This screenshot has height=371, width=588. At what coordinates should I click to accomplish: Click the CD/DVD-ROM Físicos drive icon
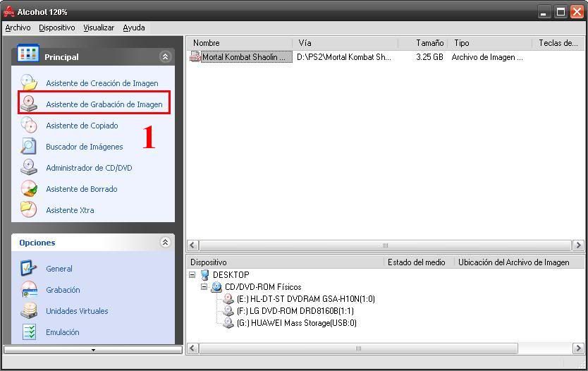216,287
